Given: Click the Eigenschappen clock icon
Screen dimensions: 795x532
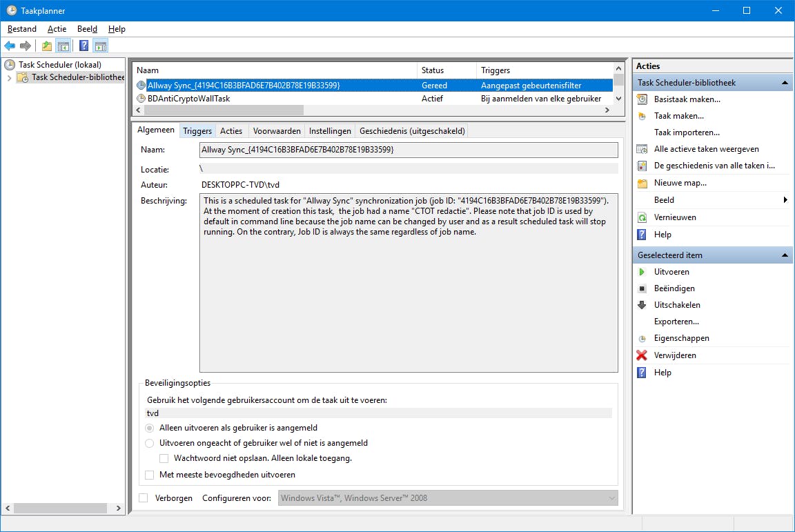Looking at the screenshot, I should (x=642, y=338).
